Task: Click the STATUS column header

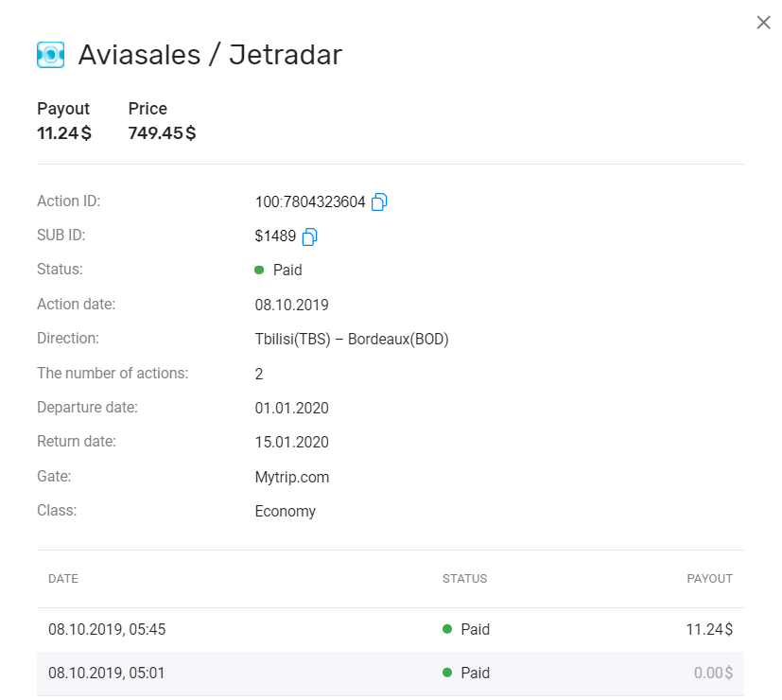Action: (465, 579)
